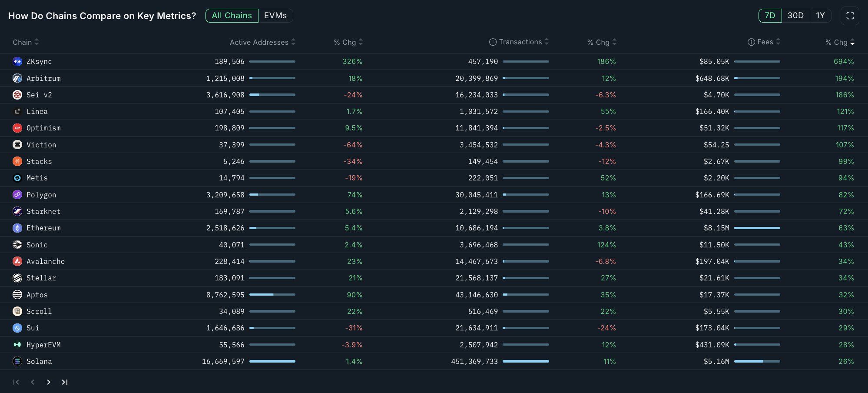Click Solana's active addresses progress bar
Viewport: 868px width, 393px height.
272,361
